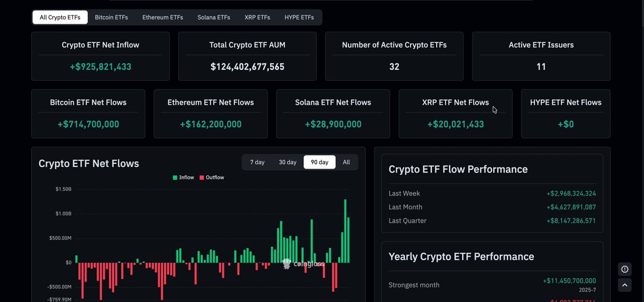Select the HYPE ETFs tab
The image size is (644, 302).
(299, 17)
